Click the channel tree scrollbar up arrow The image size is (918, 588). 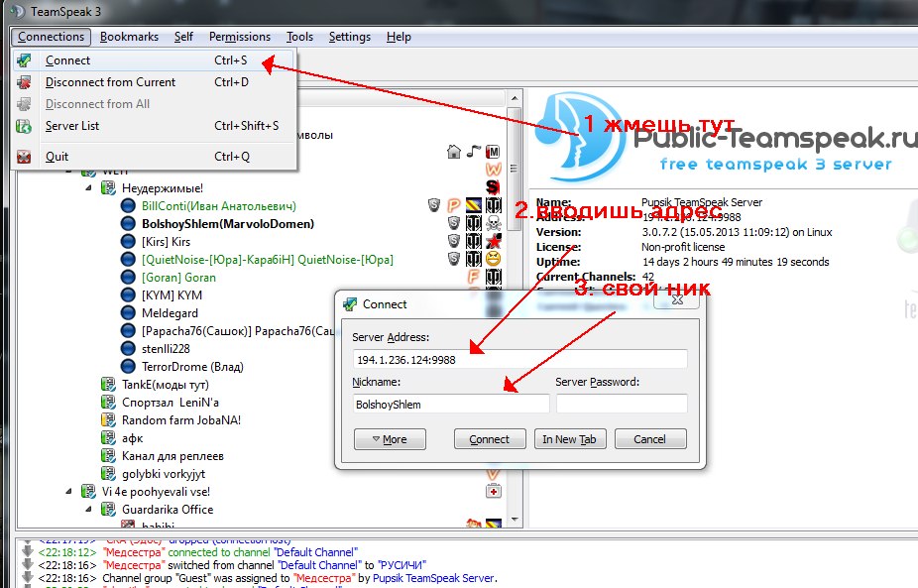tap(515, 98)
